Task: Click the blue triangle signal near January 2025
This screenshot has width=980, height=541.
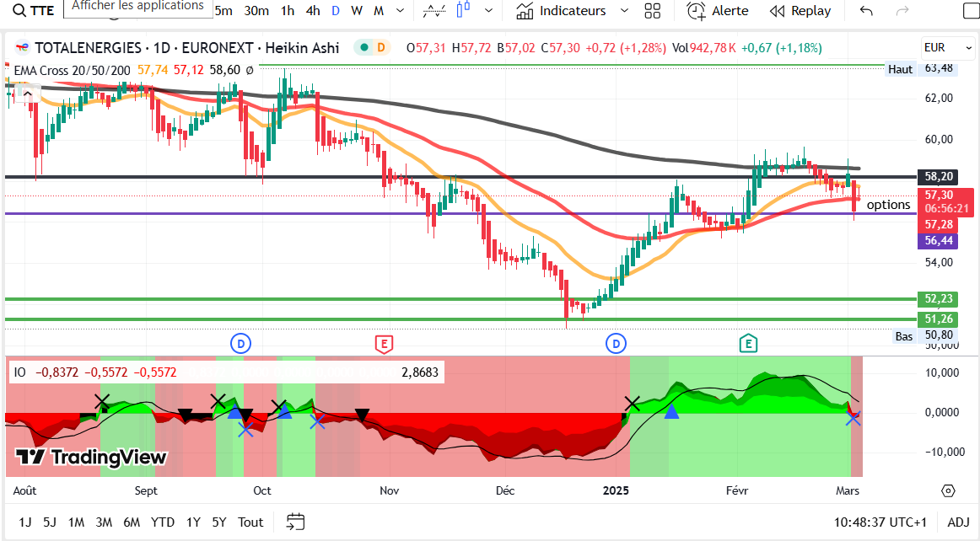Action: click(x=671, y=411)
